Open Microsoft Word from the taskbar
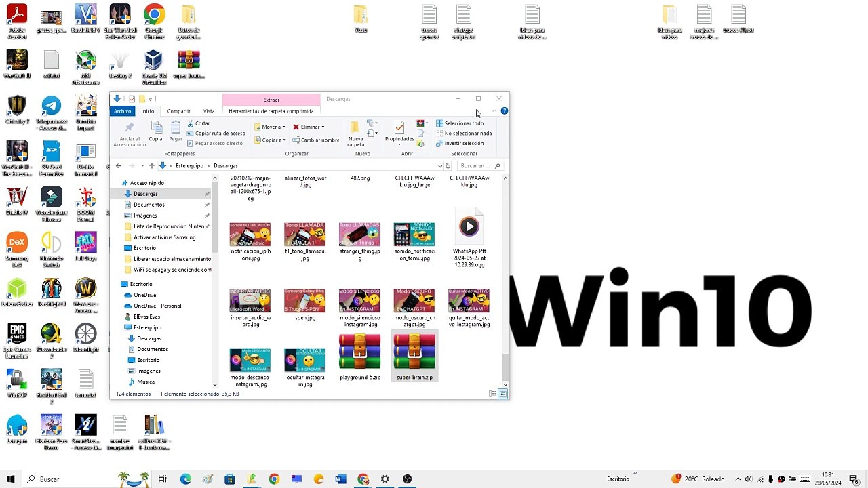The width and height of the screenshot is (868, 488). click(341, 479)
